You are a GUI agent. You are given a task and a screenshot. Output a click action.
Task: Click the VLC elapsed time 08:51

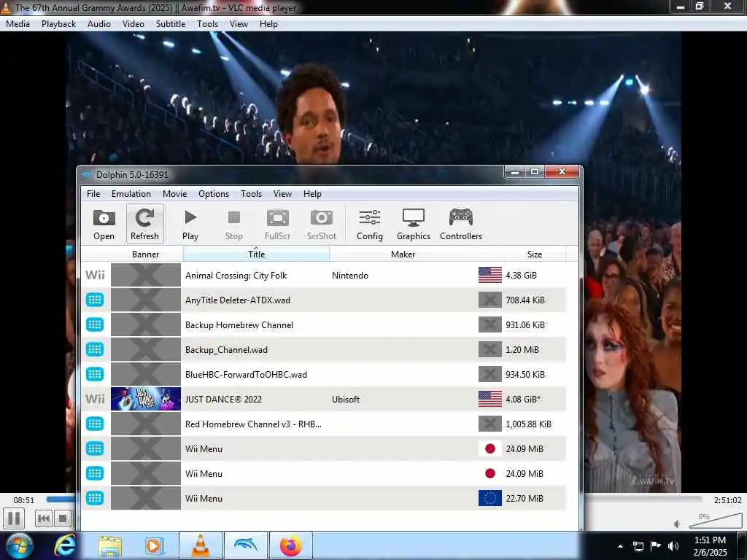tap(24, 500)
